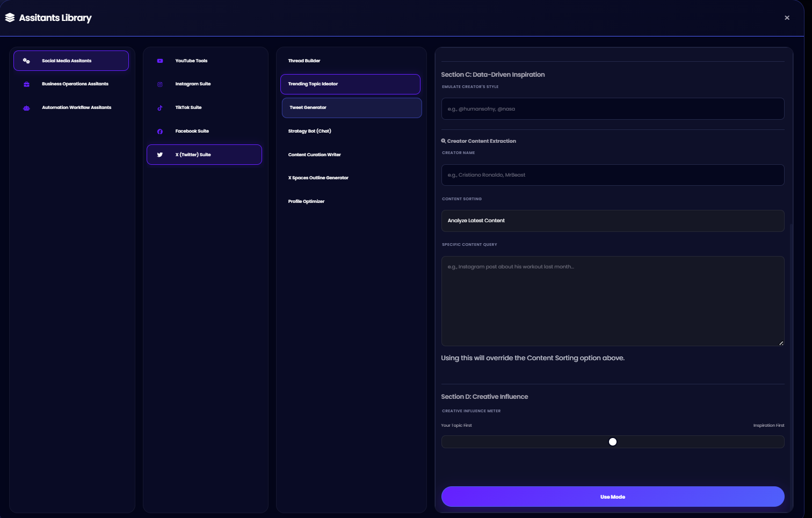Click the robot icon for Automation Workflow
This screenshot has height=518, width=812.
26,108
